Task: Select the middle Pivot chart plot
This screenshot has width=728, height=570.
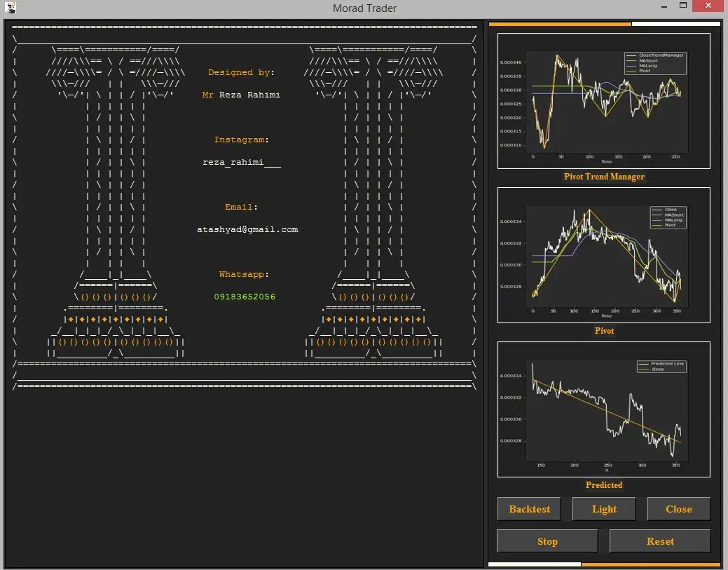Action: pos(603,255)
